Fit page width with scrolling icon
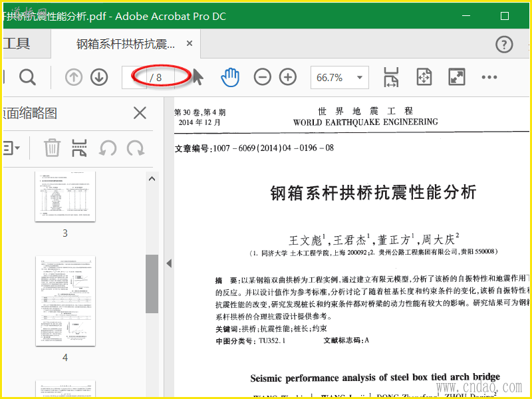The height and width of the screenshot is (399, 532). pos(391,77)
